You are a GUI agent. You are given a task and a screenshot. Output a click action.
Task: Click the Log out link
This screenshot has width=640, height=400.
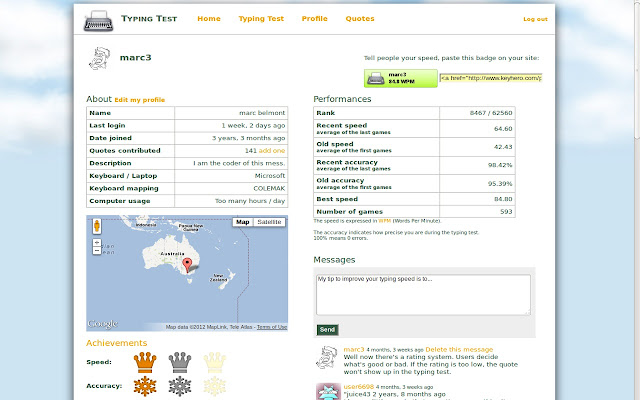coord(535,19)
